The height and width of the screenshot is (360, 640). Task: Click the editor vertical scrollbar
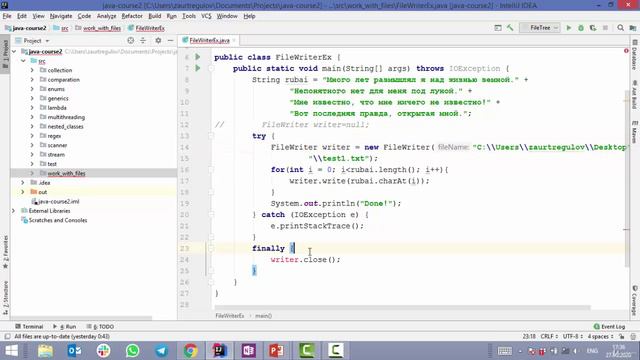tap(627, 178)
